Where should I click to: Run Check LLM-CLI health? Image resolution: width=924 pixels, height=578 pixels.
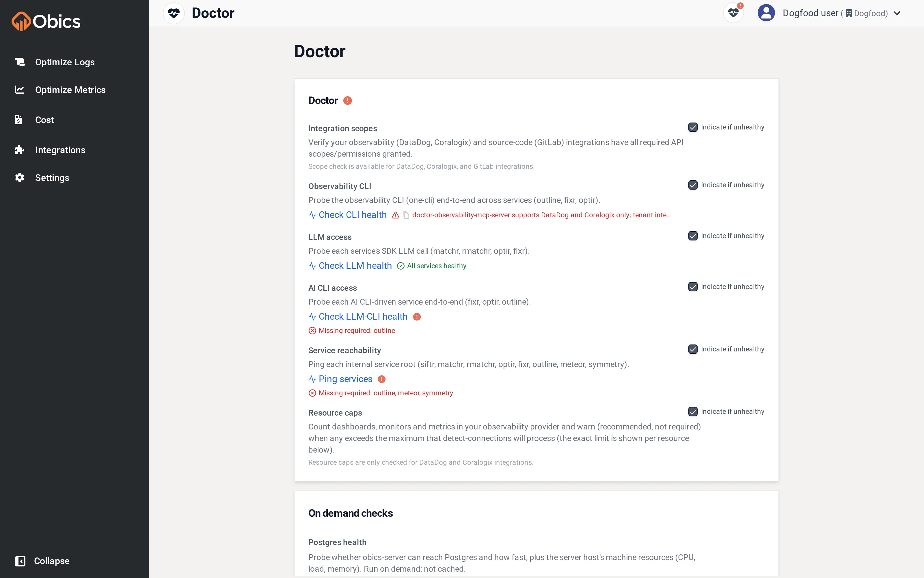(x=363, y=316)
